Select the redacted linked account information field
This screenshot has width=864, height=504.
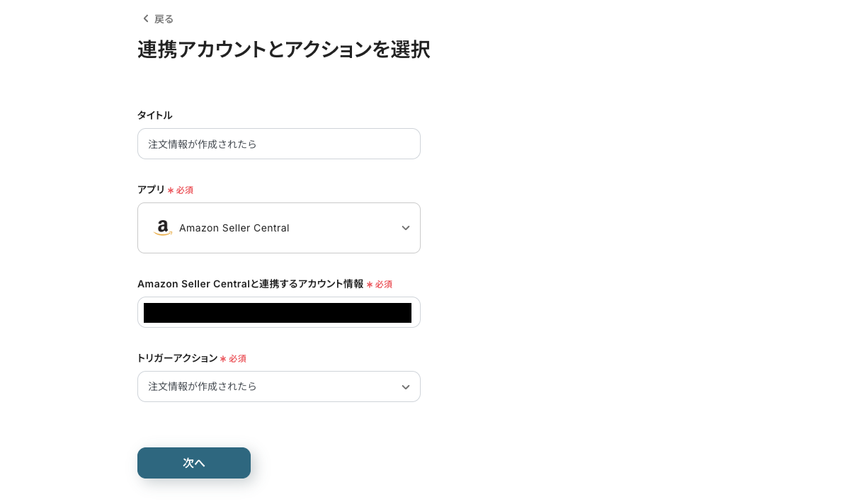click(279, 312)
